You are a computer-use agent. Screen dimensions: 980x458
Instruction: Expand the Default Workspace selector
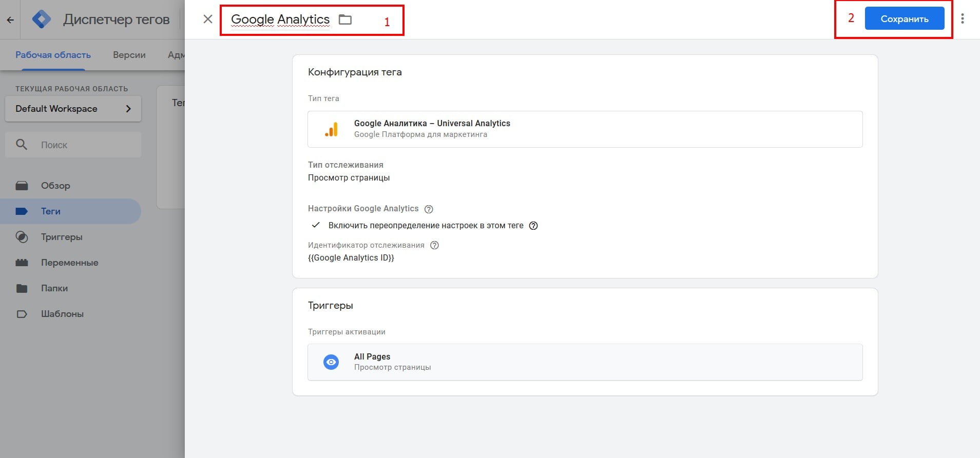73,109
